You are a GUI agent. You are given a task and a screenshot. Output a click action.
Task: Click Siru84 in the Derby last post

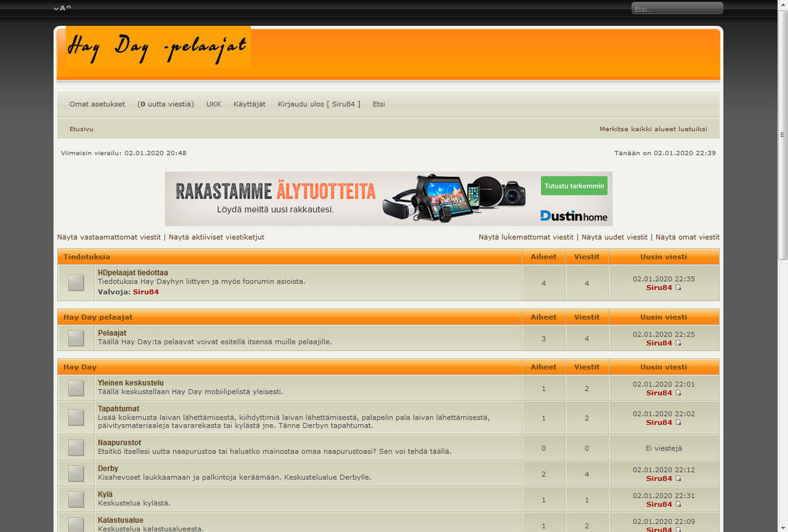tap(659, 479)
